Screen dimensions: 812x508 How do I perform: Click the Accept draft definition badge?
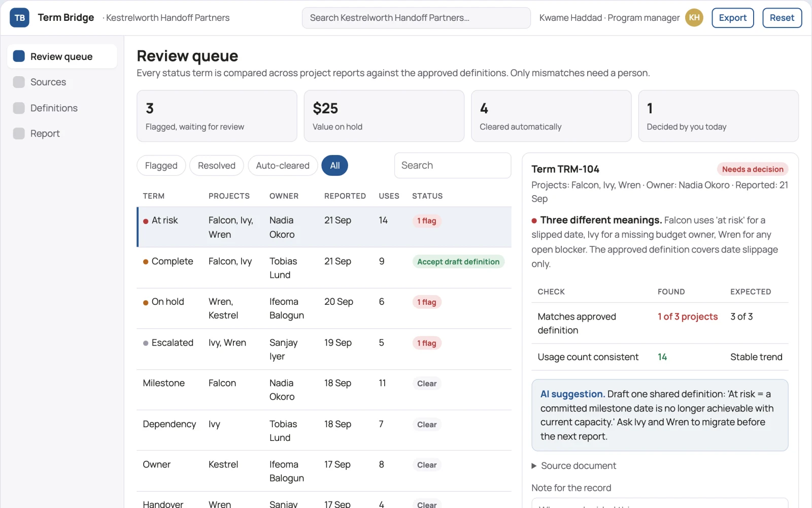(458, 262)
